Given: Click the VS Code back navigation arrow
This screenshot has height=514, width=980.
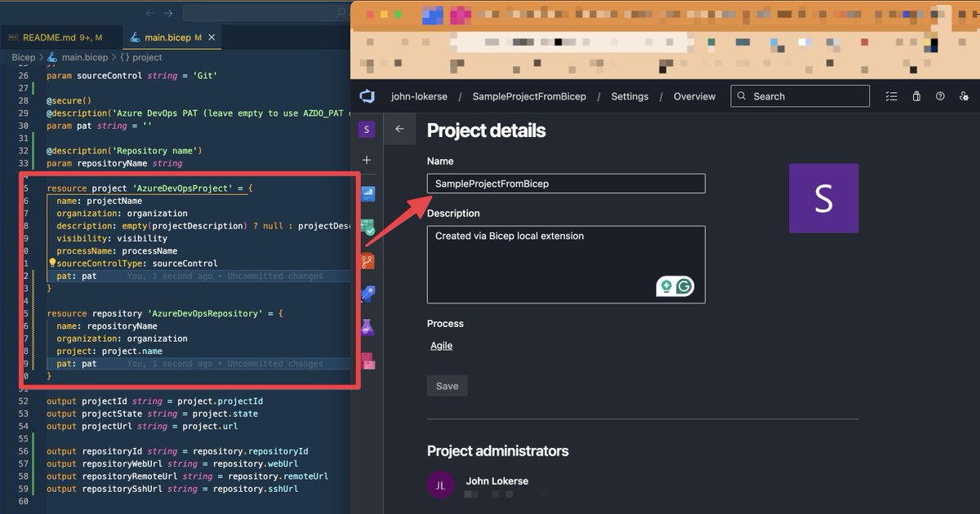Looking at the screenshot, I should pyautogui.click(x=149, y=13).
